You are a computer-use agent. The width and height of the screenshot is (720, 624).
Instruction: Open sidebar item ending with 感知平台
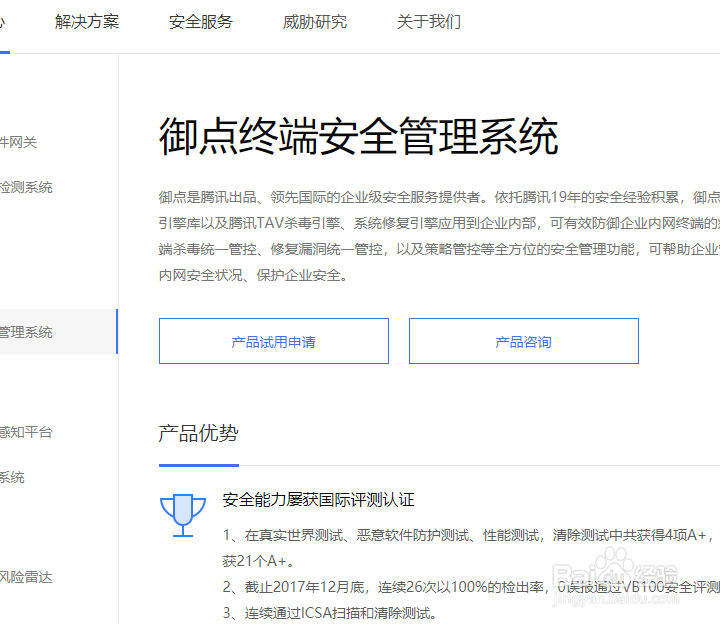tap(26, 432)
